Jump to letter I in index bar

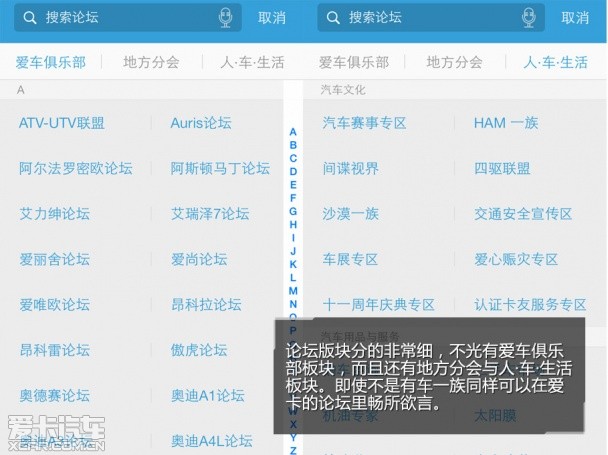(293, 238)
